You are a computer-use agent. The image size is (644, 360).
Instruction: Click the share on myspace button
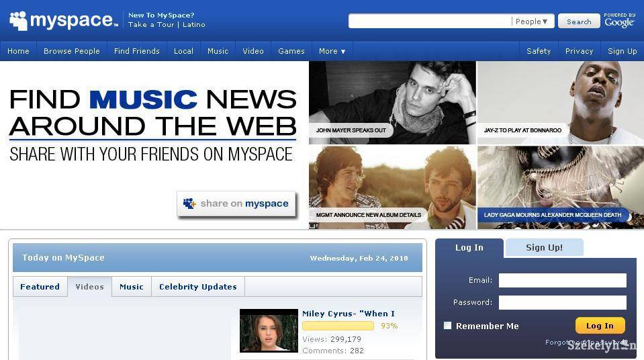click(x=236, y=204)
